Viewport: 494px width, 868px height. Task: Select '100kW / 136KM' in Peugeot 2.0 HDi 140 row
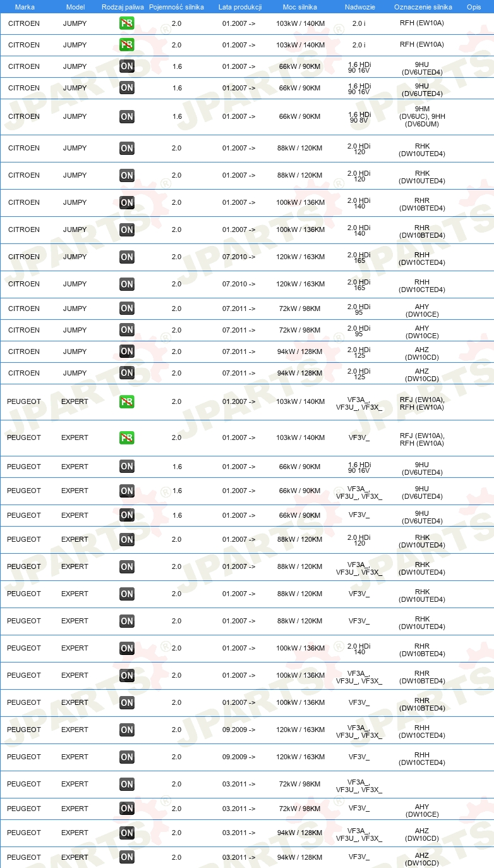pos(299,648)
